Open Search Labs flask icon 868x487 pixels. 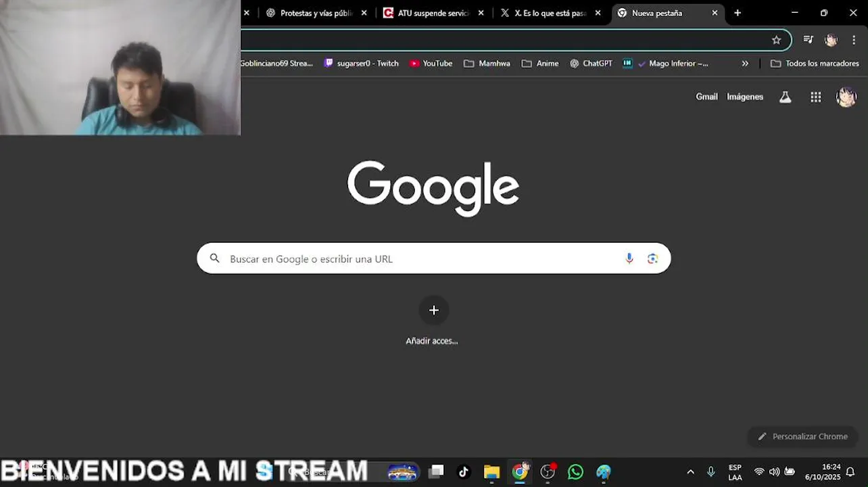pos(785,97)
